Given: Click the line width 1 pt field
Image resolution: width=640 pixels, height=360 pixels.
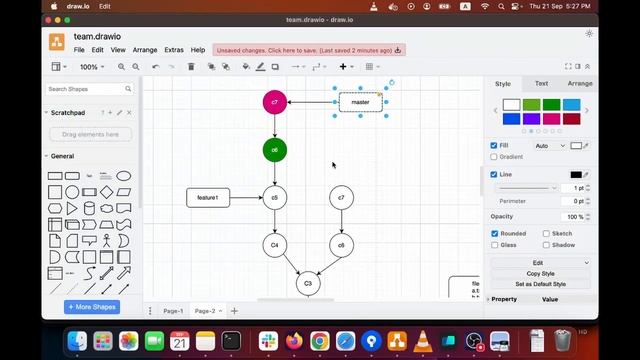Looking at the screenshot, I should [x=573, y=188].
